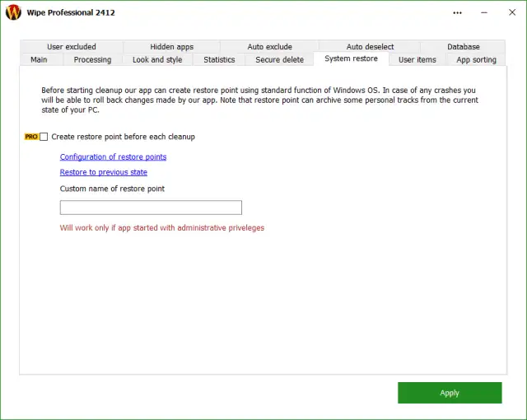Open the Auto deselect tab
Viewport: 527px width, 420px height.
coord(370,47)
